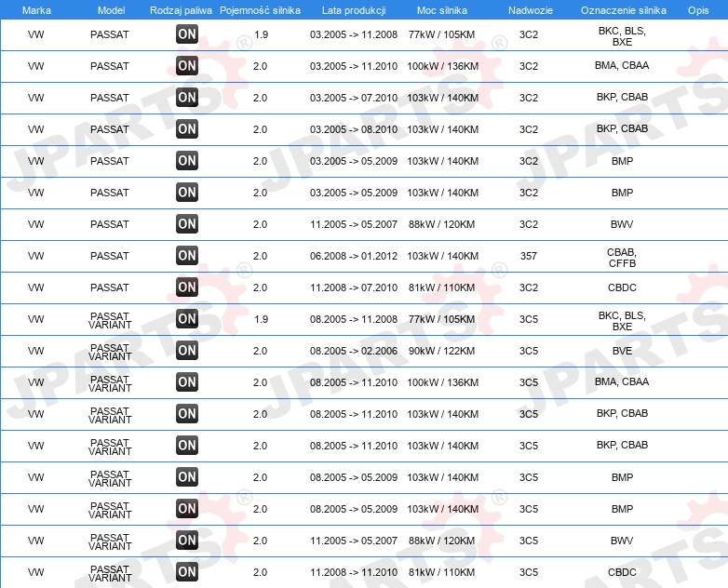The height and width of the screenshot is (588, 728).
Task: Click the Opis column header
Action: [698, 10]
